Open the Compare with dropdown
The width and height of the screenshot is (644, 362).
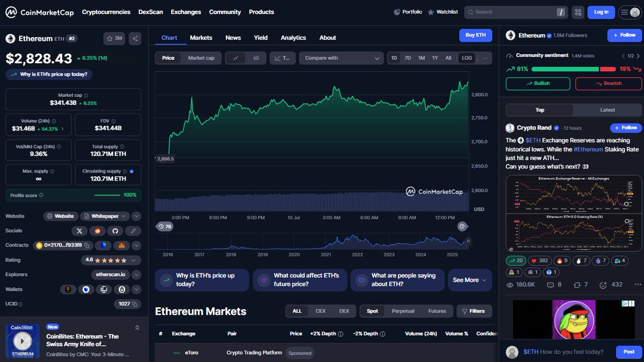341,58
